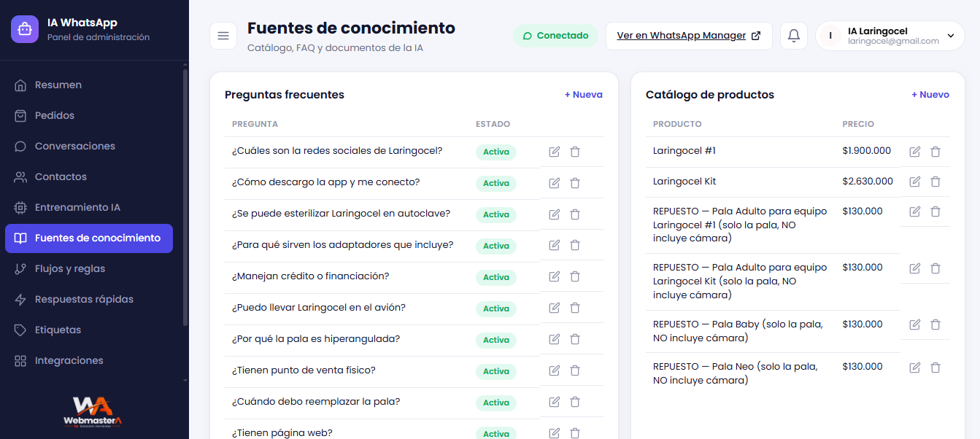The height and width of the screenshot is (439, 980).
Task: Edit the redes sociales de Laringocel question
Action: pos(555,152)
